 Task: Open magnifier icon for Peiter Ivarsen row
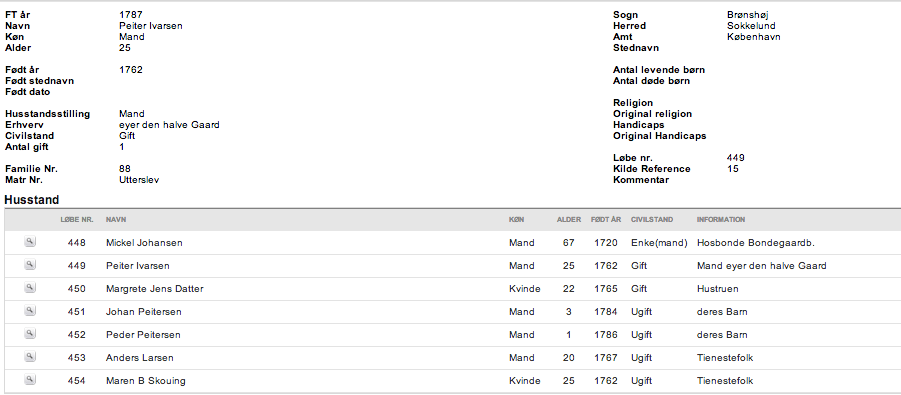click(30, 265)
